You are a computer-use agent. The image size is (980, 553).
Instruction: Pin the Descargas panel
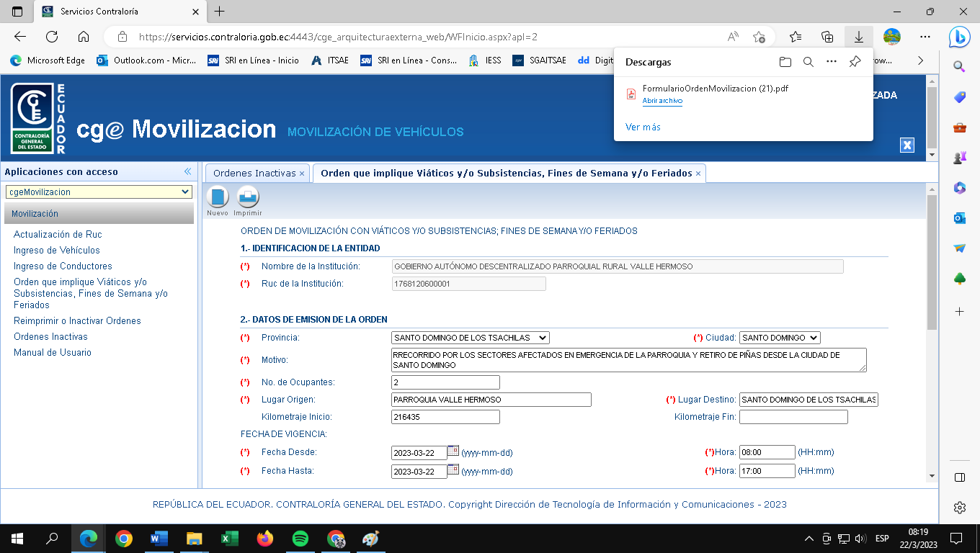point(855,62)
